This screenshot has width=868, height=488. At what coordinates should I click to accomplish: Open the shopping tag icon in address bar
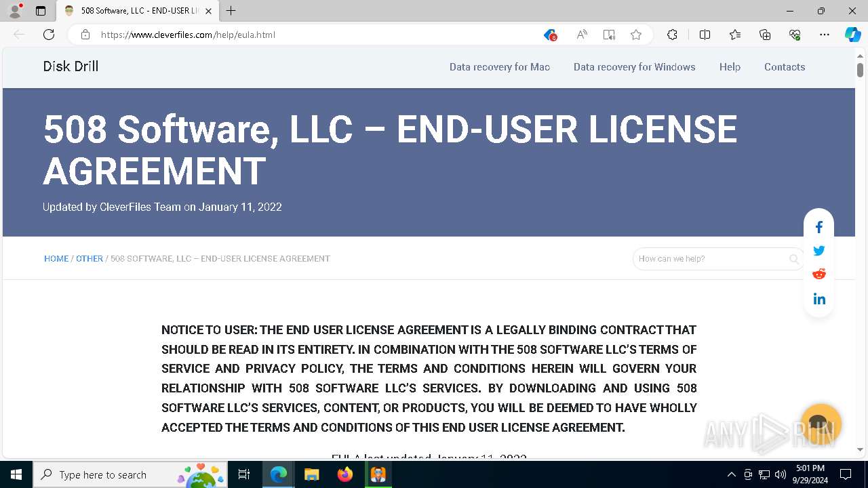pos(550,35)
